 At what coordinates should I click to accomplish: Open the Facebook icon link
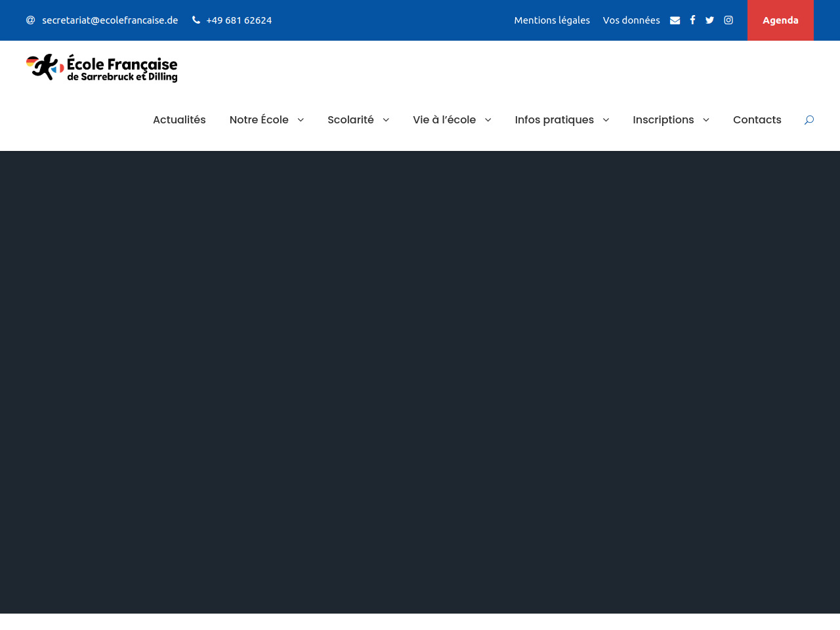coord(692,20)
